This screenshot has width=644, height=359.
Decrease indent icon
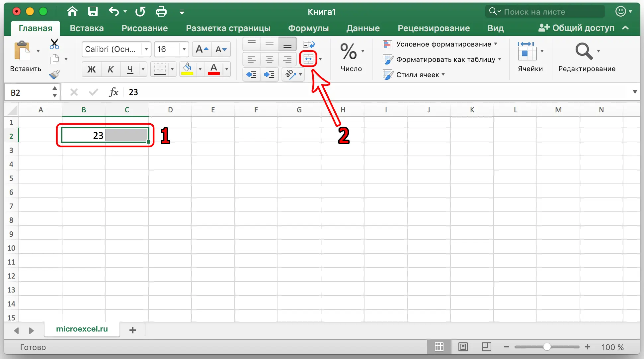[x=252, y=74]
